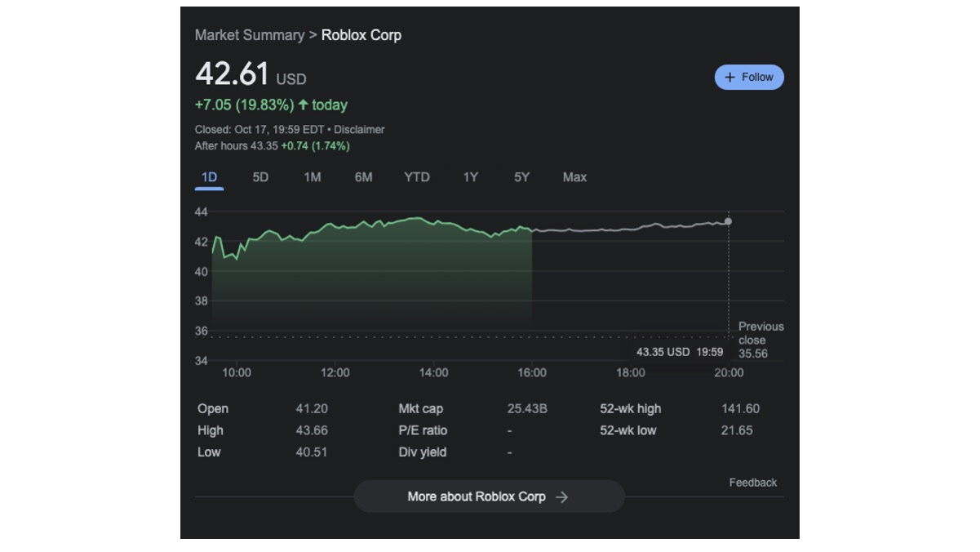Click the Div yield label
Image resolution: width=980 pixels, height=552 pixels.
pos(423,452)
